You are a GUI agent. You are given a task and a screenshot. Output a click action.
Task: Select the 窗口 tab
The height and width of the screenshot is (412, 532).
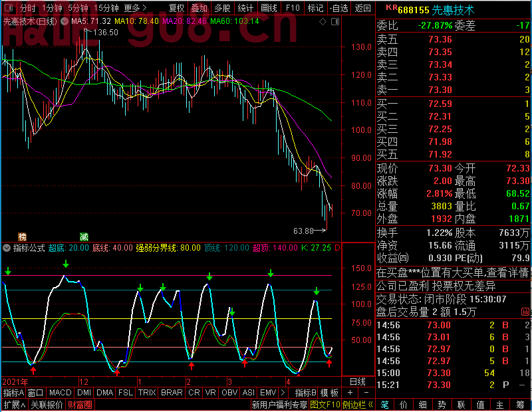(x=36, y=393)
